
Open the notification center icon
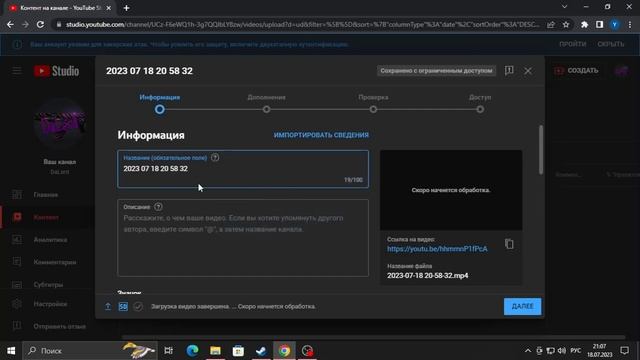(624, 351)
